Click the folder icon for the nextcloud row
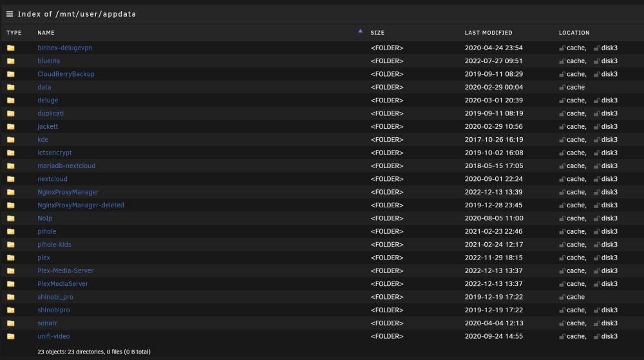Image resolution: width=644 pixels, height=360 pixels. pyautogui.click(x=11, y=179)
